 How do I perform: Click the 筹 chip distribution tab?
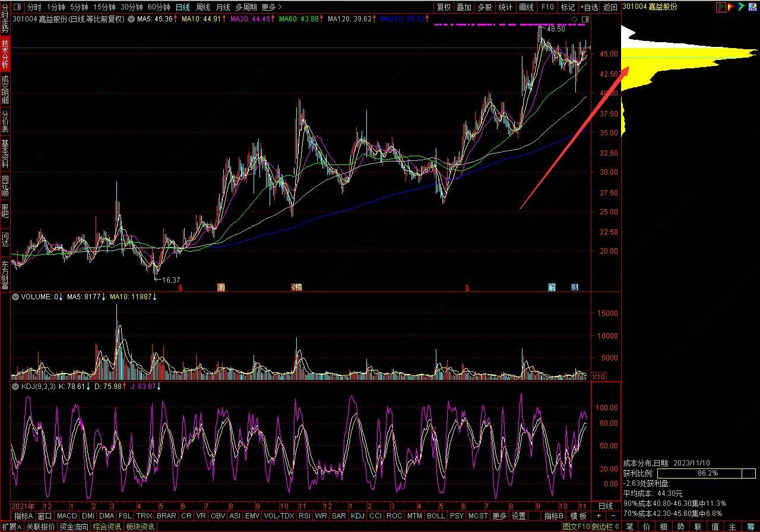point(750,527)
